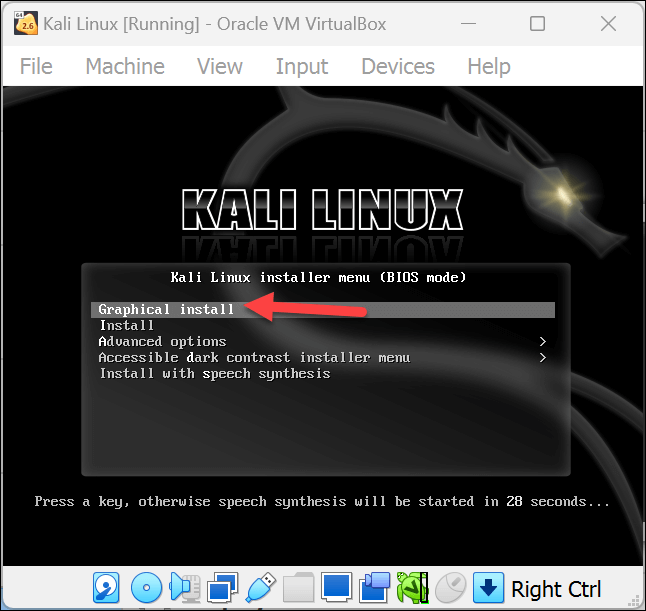Select Graphical install boot option
Image resolution: width=646 pixels, height=611 pixels.
coord(323,309)
